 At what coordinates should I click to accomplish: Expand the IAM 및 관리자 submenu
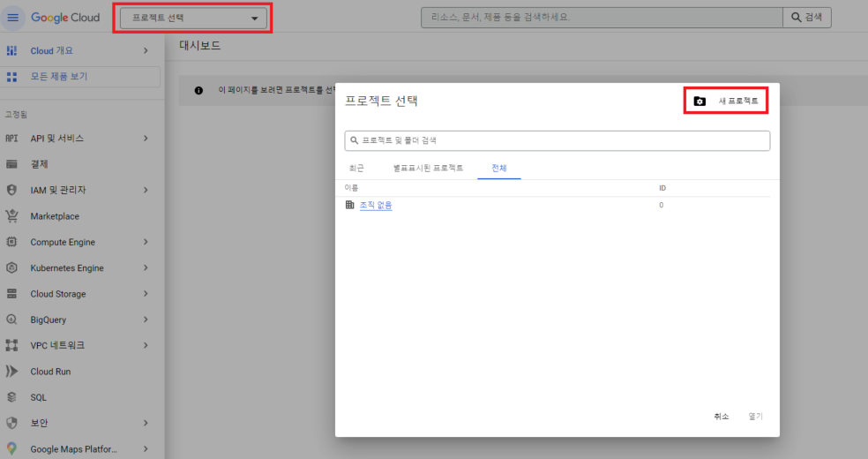point(146,190)
